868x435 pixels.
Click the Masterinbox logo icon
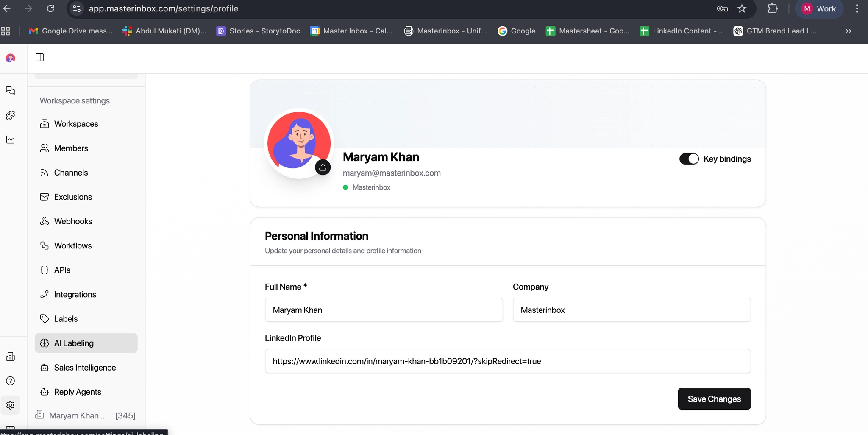(x=11, y=58)
